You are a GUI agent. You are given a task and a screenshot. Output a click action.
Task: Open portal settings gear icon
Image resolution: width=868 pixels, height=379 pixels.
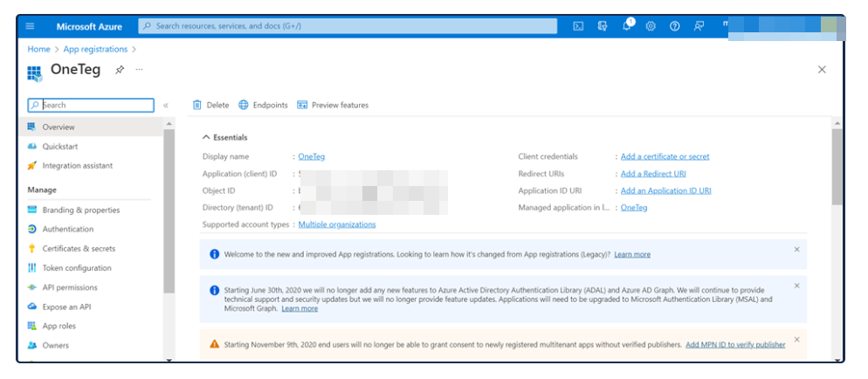tap(651, 26)
